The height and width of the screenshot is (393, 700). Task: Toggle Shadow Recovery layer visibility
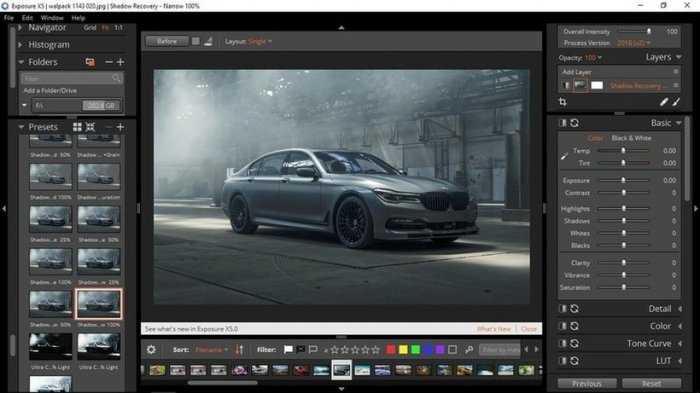(566, 85)
